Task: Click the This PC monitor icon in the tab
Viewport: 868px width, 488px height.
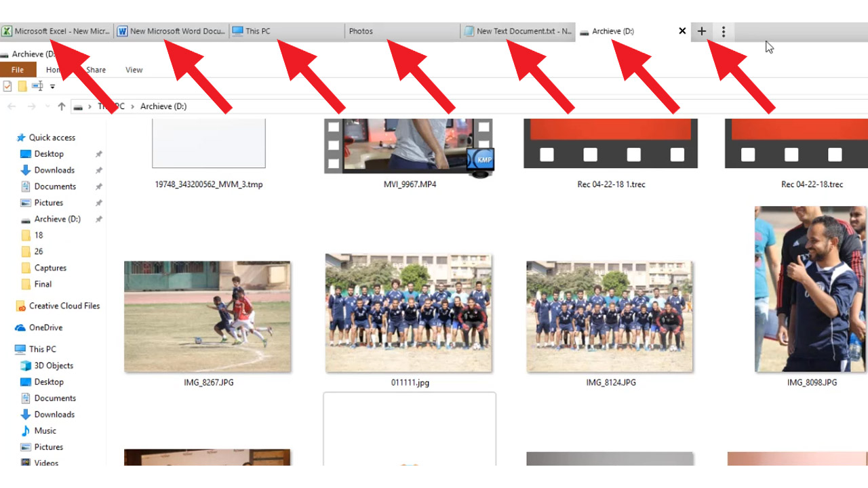Action: tap(238, 30)
